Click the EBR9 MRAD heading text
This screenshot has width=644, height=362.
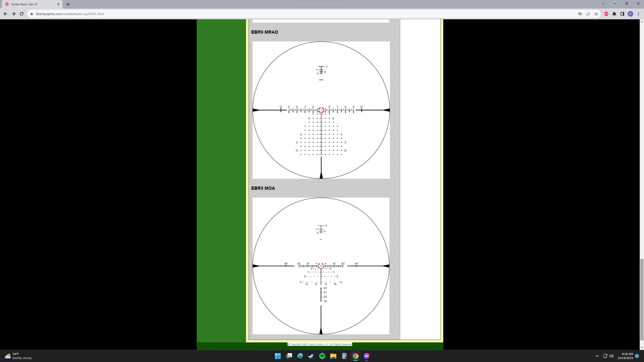coord(265,32)
